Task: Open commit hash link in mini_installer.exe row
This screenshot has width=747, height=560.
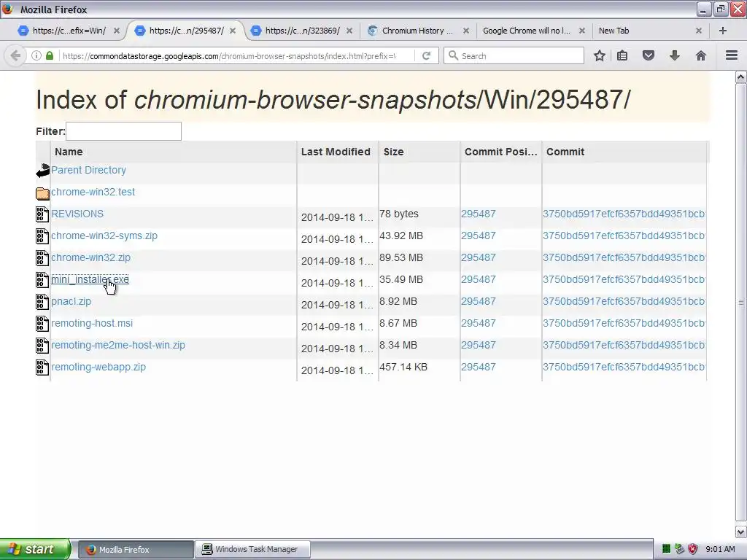Action: [x=624, y=279]
